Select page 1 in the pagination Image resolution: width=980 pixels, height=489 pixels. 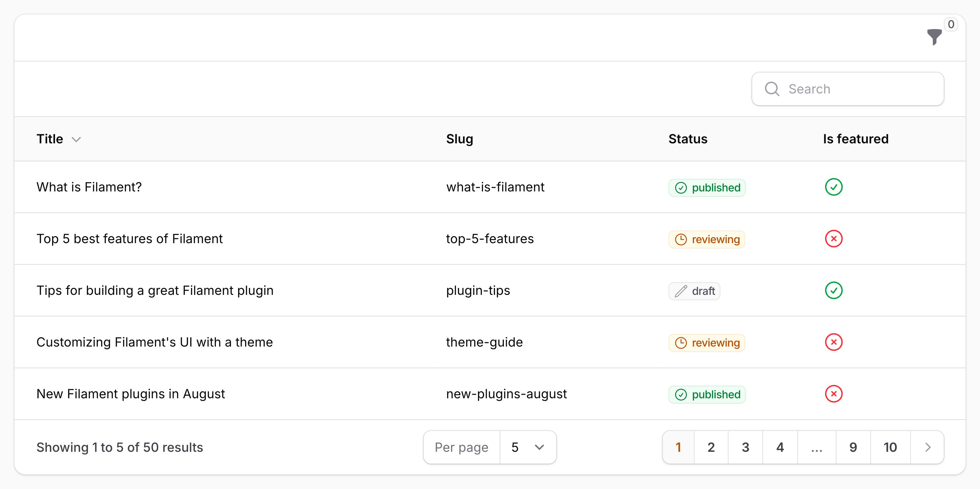(678, 447)
